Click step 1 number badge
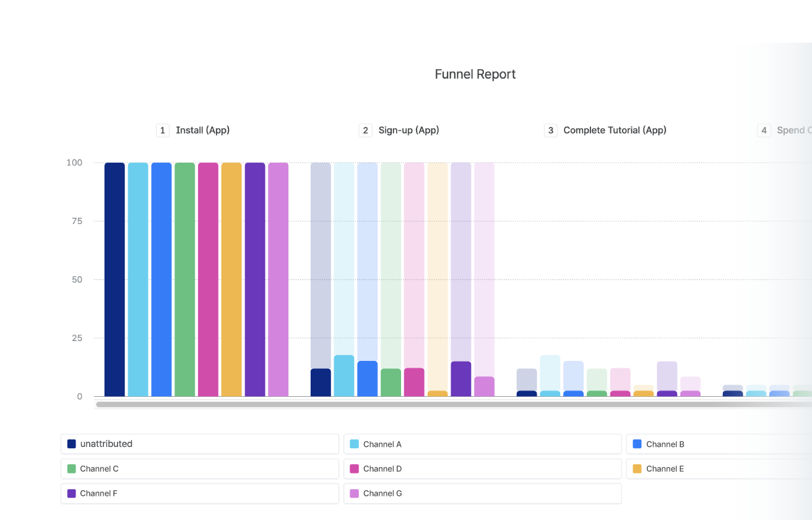812x520 pixels. pyautogui.click(x=163, y=130)
